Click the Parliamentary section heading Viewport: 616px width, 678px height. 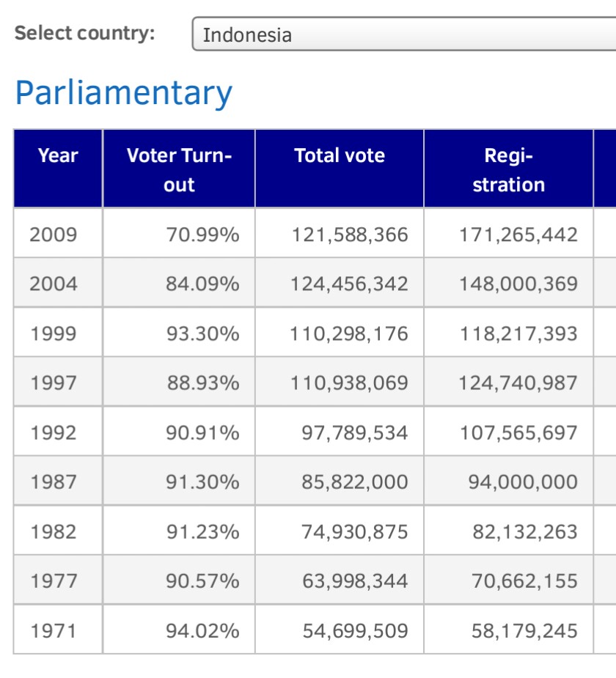pos(124,93)
